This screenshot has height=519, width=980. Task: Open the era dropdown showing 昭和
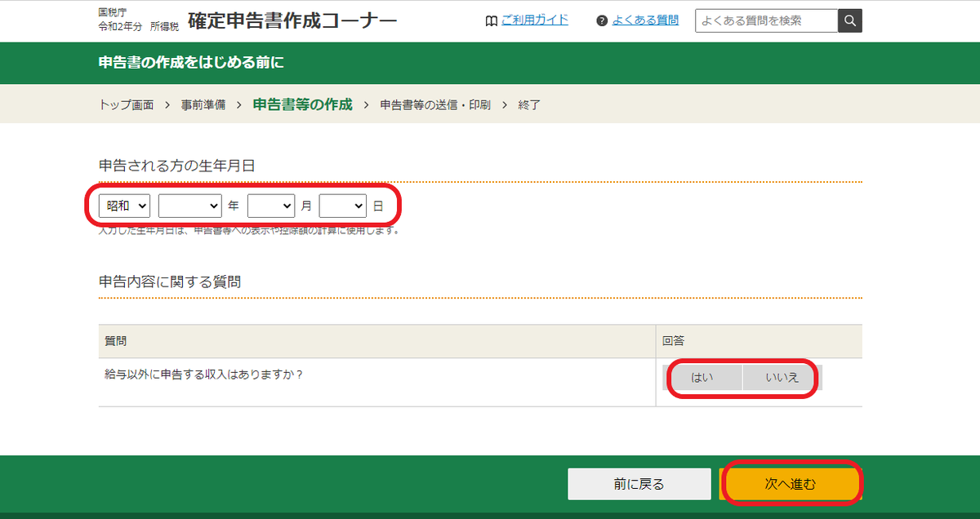click(124, 206)
